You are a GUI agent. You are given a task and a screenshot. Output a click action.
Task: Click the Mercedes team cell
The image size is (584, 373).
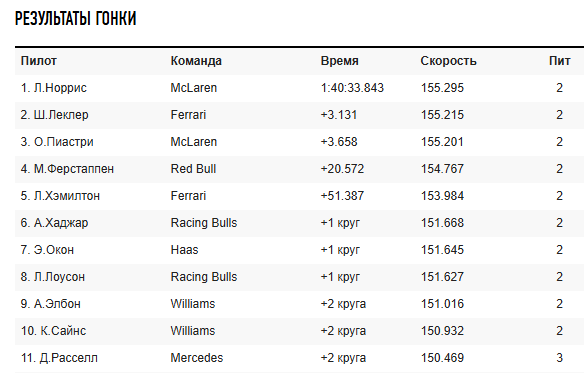tap(197, 358)
